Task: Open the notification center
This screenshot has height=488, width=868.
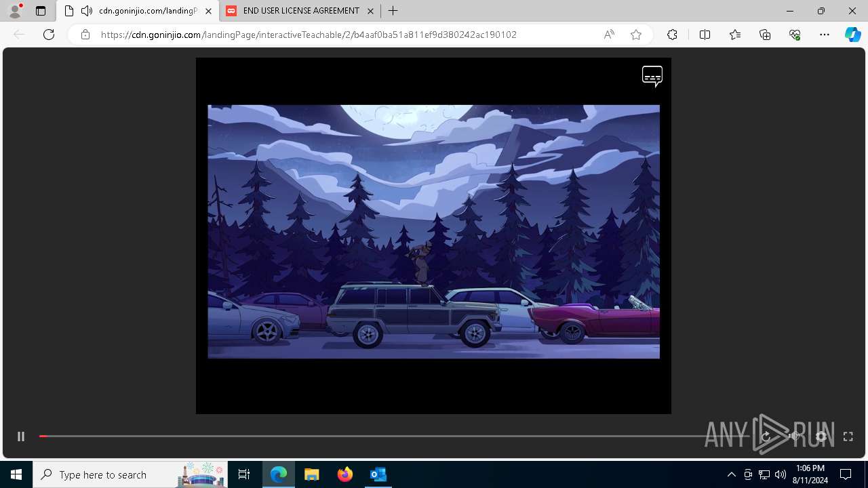Action: coord(846,474)
